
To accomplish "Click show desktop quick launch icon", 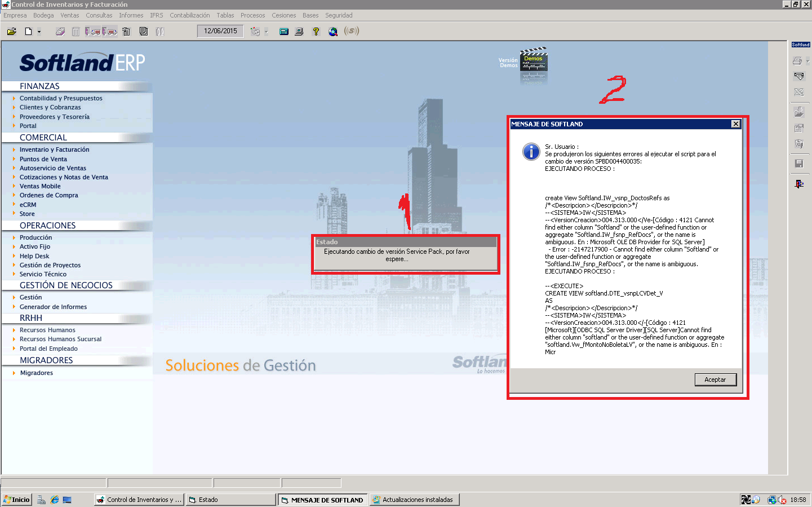I will pyautogui.click(x=67, y=500).
